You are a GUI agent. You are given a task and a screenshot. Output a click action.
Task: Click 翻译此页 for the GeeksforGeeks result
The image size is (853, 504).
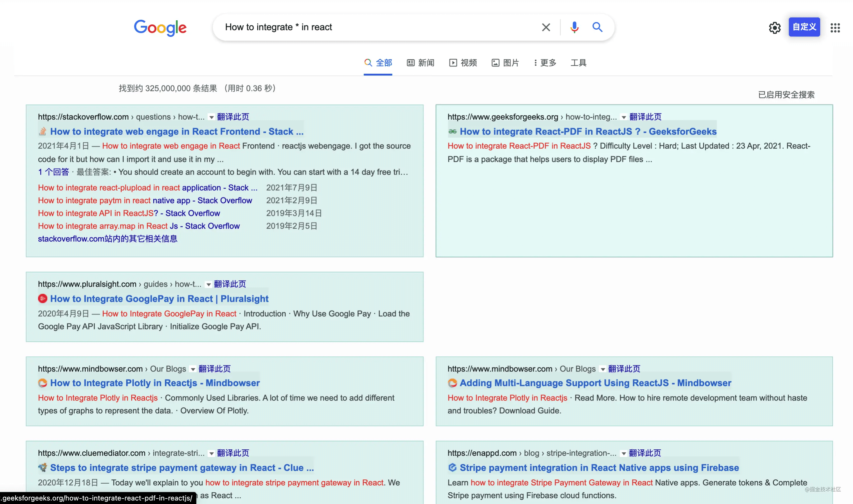pyautogui.click(x=645, y=117)
